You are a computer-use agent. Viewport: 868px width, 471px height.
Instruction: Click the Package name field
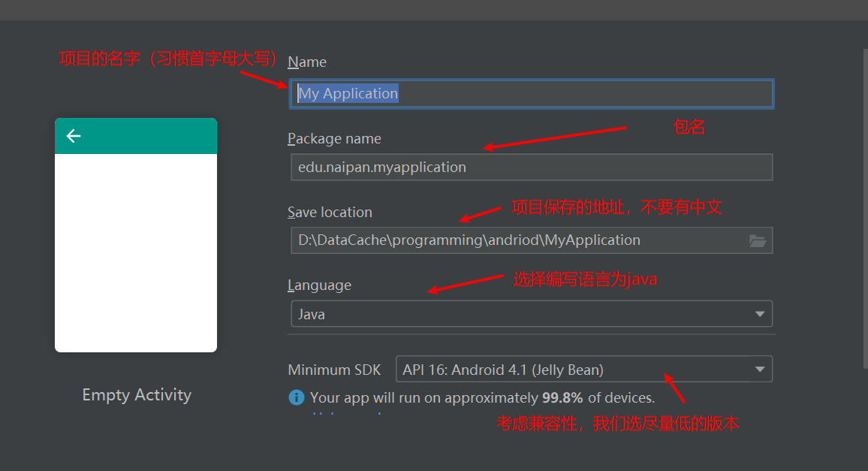click(x=532, y=167)
